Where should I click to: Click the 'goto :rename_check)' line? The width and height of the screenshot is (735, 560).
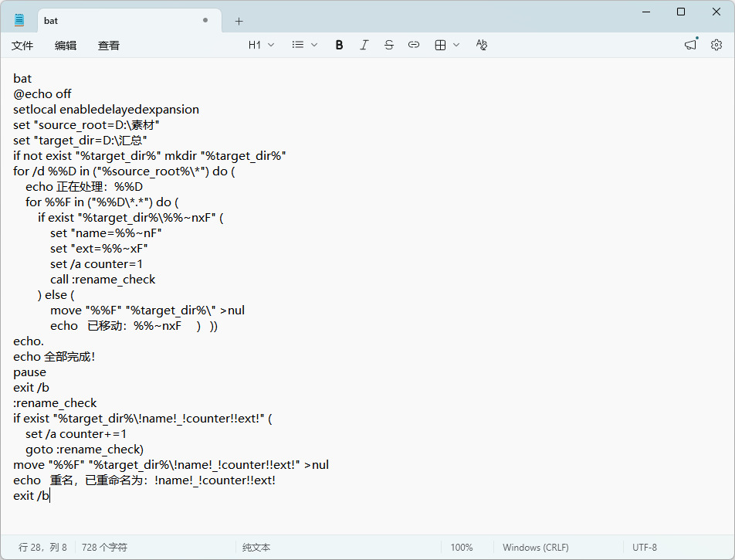click(84, 450)
